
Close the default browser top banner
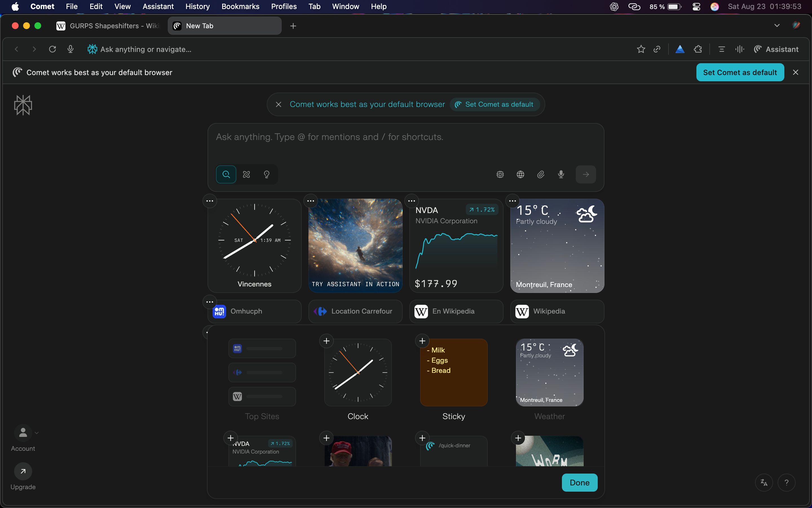coord(796,73)
